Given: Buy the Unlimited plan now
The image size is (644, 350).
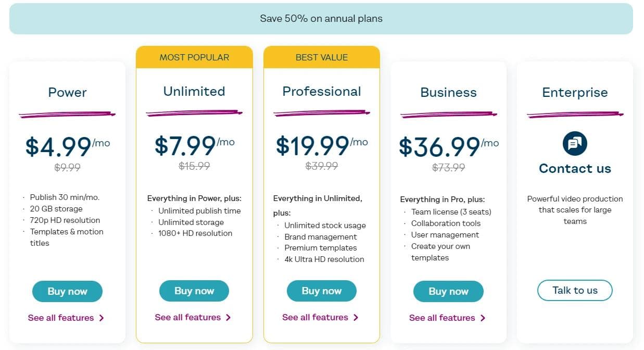Looking at the screenshot, I should click(194, 291).
